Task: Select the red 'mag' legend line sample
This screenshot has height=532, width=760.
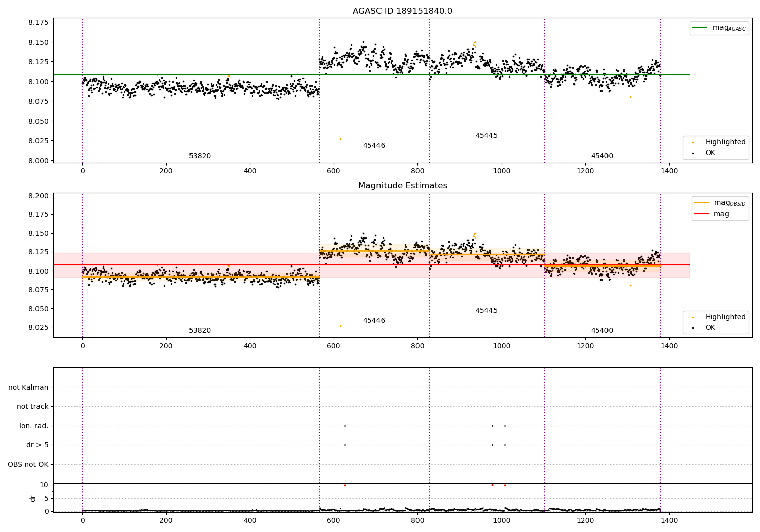Action: pyautogui.click(x=702, y=214)
